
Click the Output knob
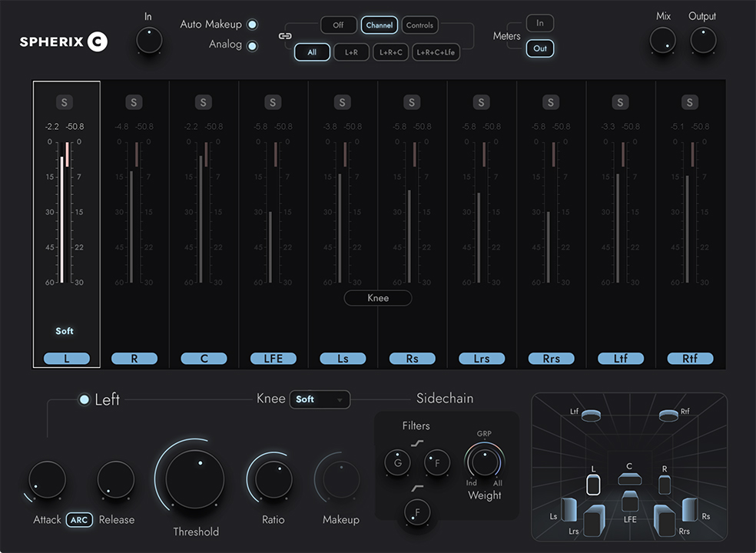pos(703,40)
